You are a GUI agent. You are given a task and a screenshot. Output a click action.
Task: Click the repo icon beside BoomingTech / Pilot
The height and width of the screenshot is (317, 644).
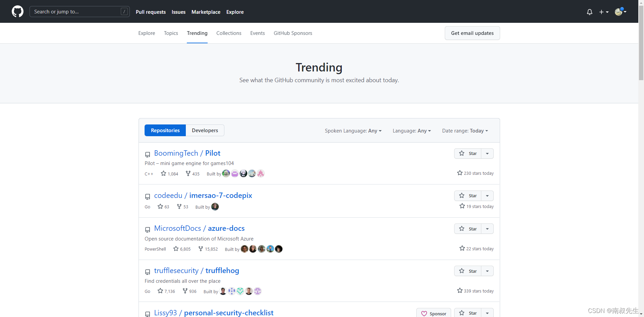[148, 155]
